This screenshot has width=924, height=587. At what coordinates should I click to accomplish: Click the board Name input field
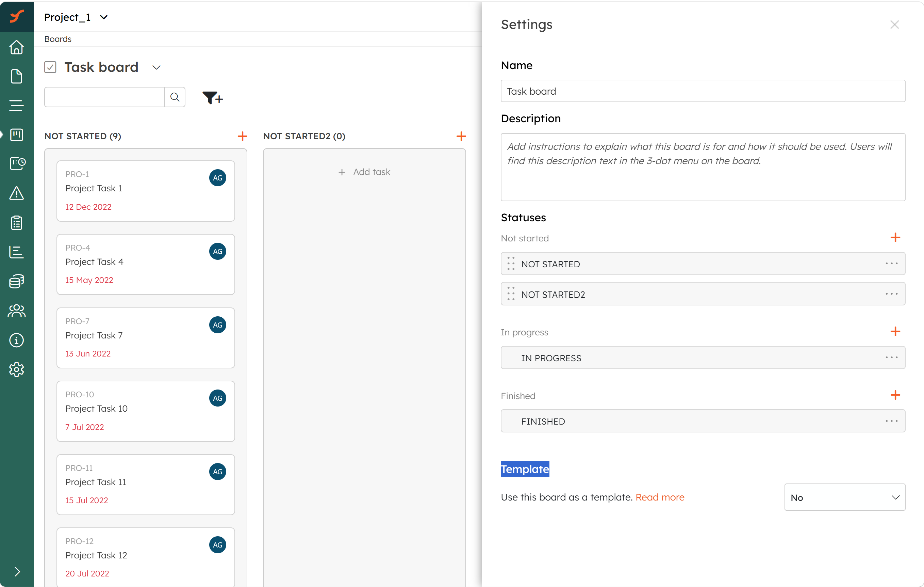703,91
